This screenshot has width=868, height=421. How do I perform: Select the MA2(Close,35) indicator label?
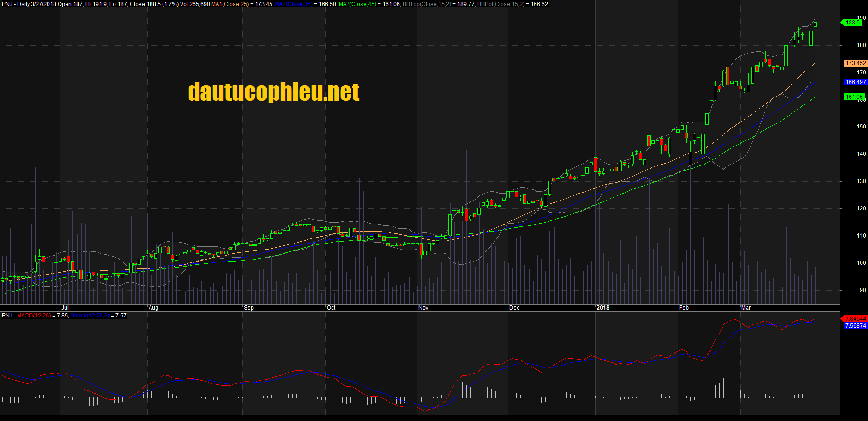click(x=293, y=4)
